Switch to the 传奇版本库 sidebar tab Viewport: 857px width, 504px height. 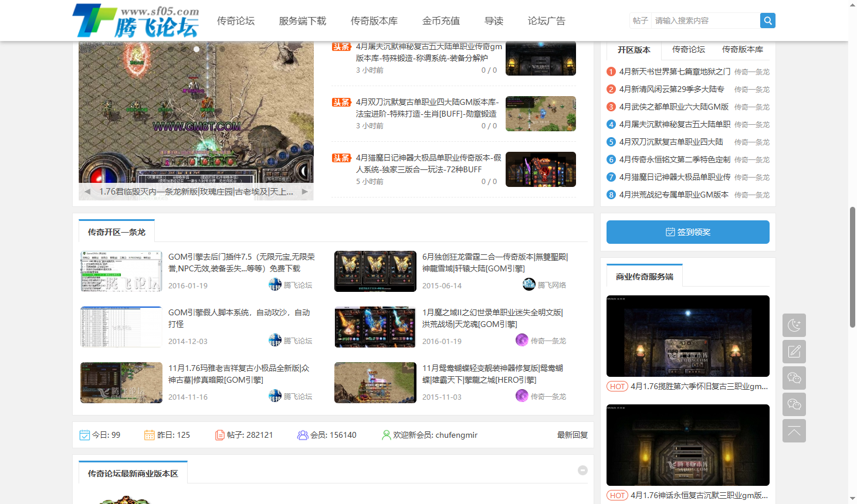coord(742,50)
